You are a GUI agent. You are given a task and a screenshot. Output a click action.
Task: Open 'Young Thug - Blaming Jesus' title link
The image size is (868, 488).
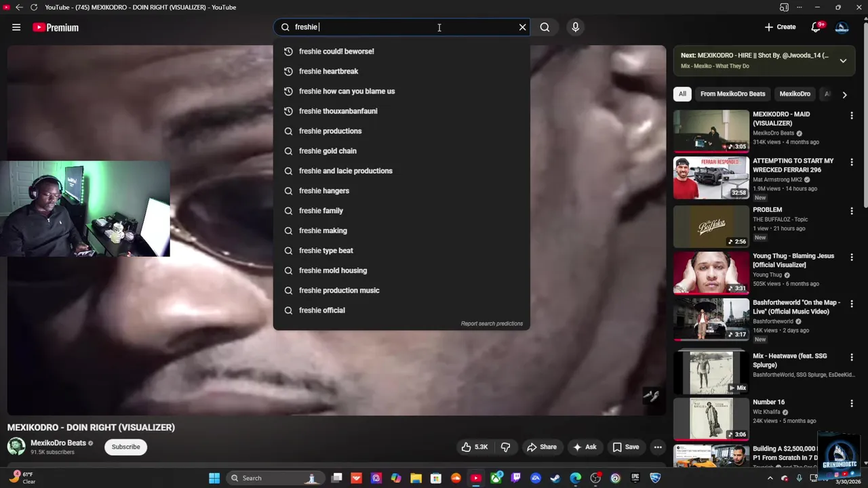(x=793, y=260)
